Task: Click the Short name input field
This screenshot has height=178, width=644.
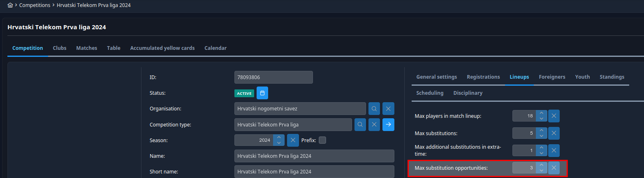Action: tap(314, 171)
